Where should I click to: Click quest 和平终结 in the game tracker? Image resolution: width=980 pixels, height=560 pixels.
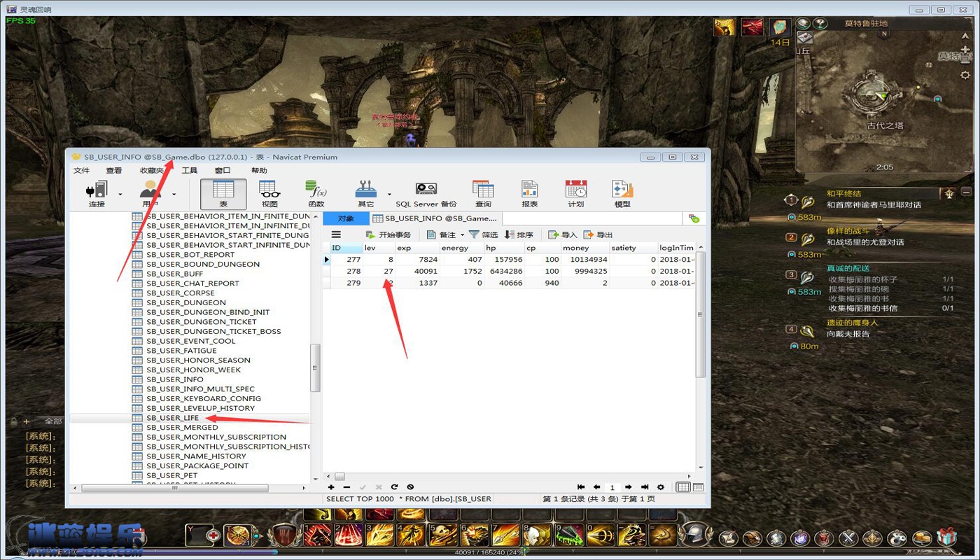(x=843, y=194)
